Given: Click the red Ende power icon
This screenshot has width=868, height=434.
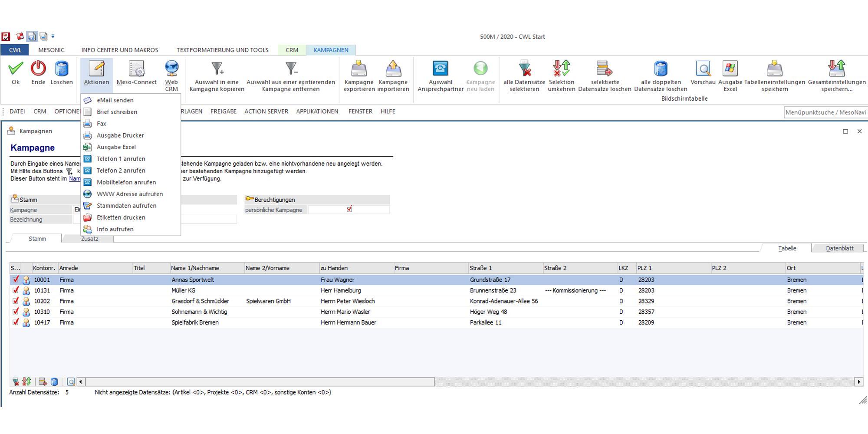Looking at the screenshot, I should point(38,69).
